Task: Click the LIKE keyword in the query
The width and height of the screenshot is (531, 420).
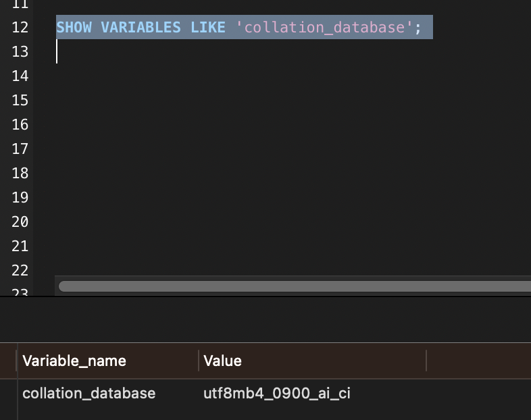Action: click(207, 28)
